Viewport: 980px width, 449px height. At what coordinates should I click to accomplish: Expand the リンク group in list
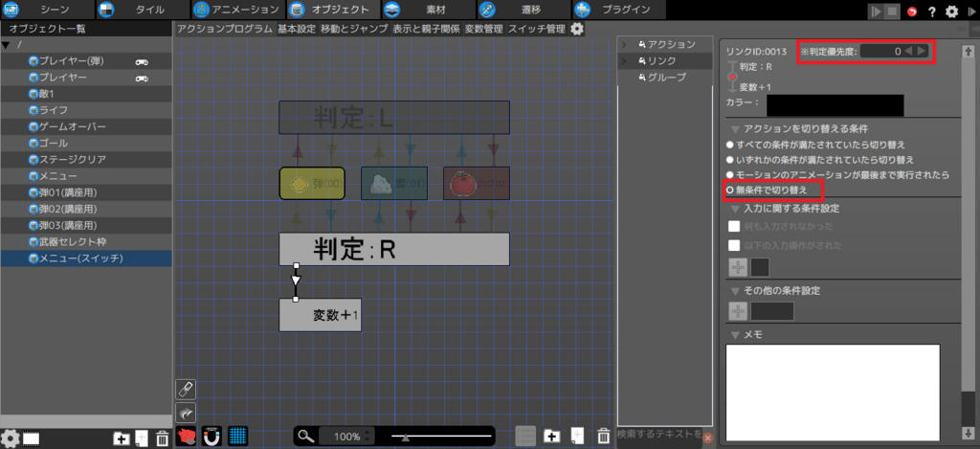[624, 60]
